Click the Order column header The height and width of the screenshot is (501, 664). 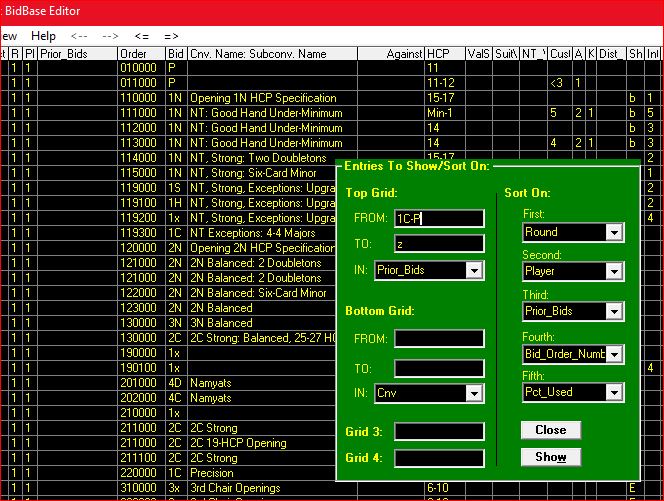click(x=134, y=53)
